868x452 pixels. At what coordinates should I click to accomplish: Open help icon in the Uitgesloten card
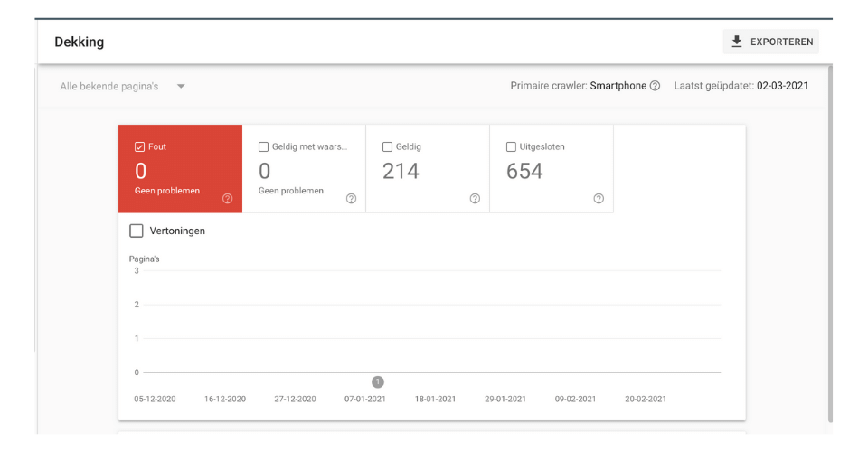599,199
